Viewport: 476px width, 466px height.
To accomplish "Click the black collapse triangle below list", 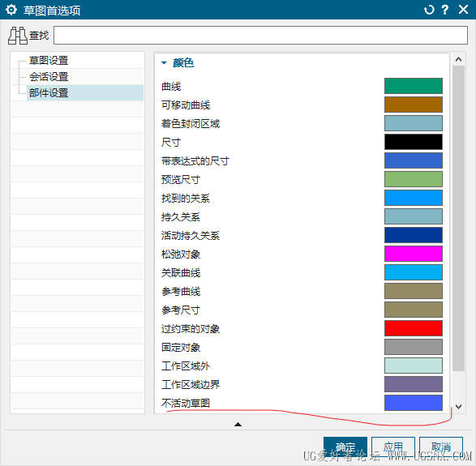I will [238, 424].
